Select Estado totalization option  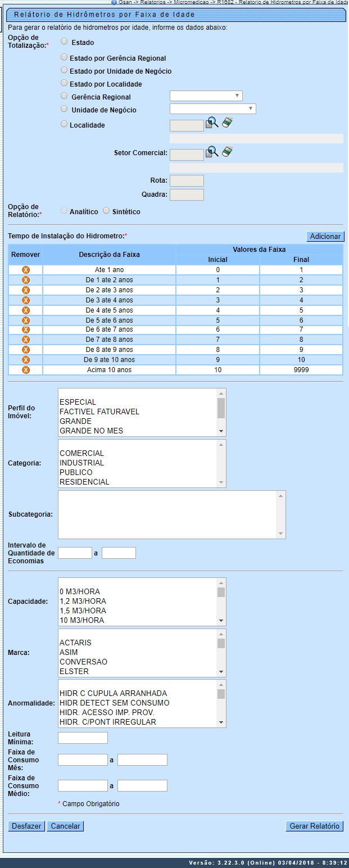point(64,41)
